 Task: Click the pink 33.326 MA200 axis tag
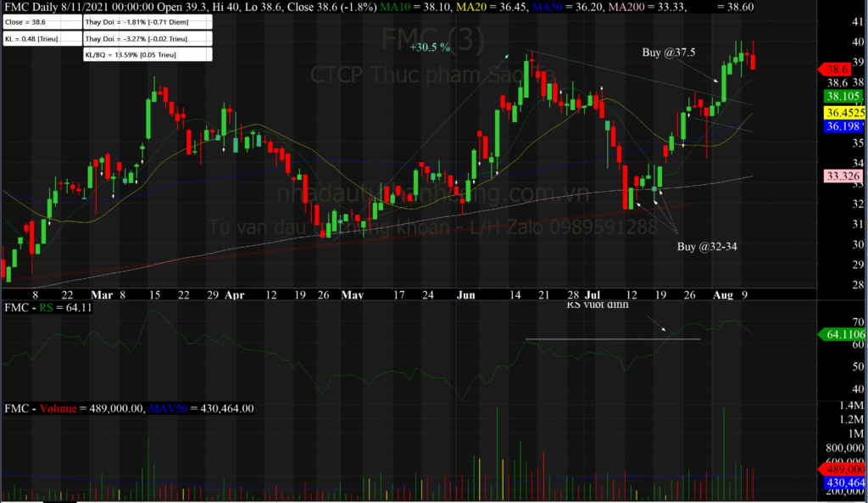click(x=841, y=176)
